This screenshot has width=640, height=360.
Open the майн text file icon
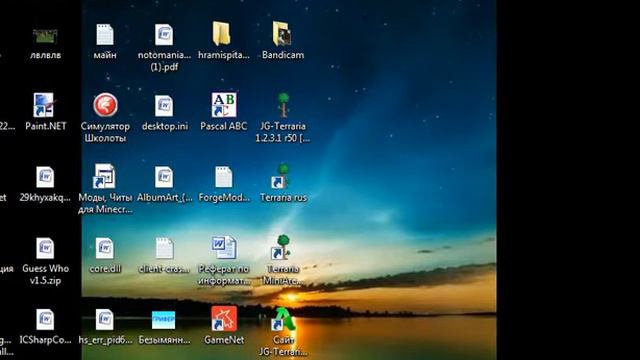(x=105, y=34)
